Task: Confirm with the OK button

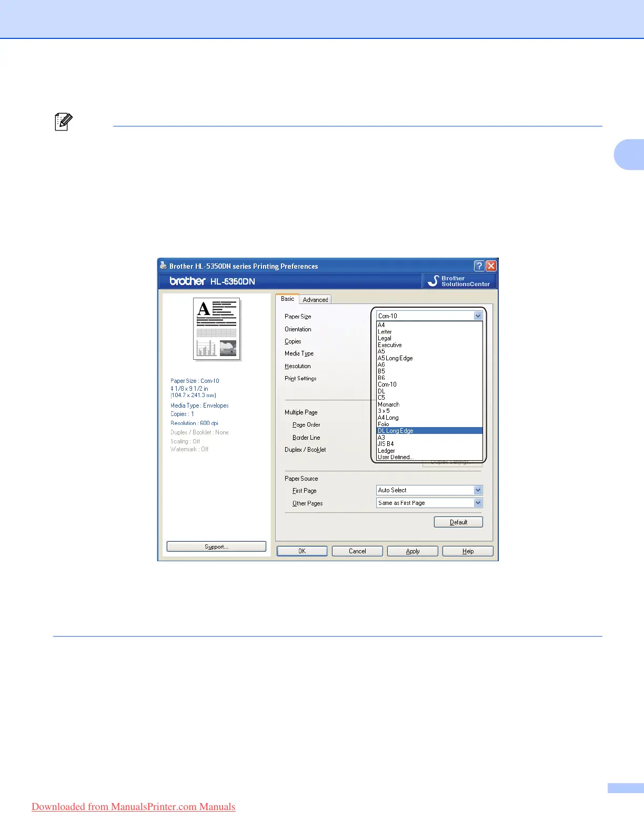Action: tap(302, 551)
